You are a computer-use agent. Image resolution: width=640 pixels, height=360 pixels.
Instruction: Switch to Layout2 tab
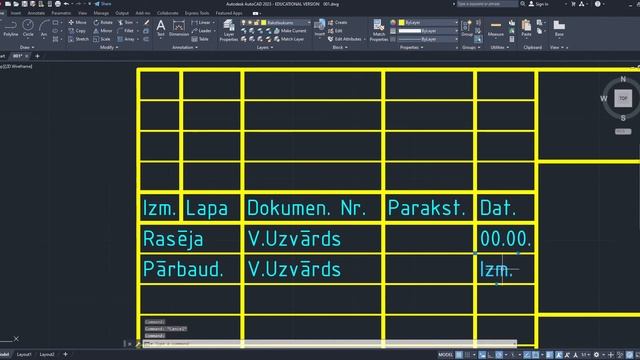pos(47,355)
